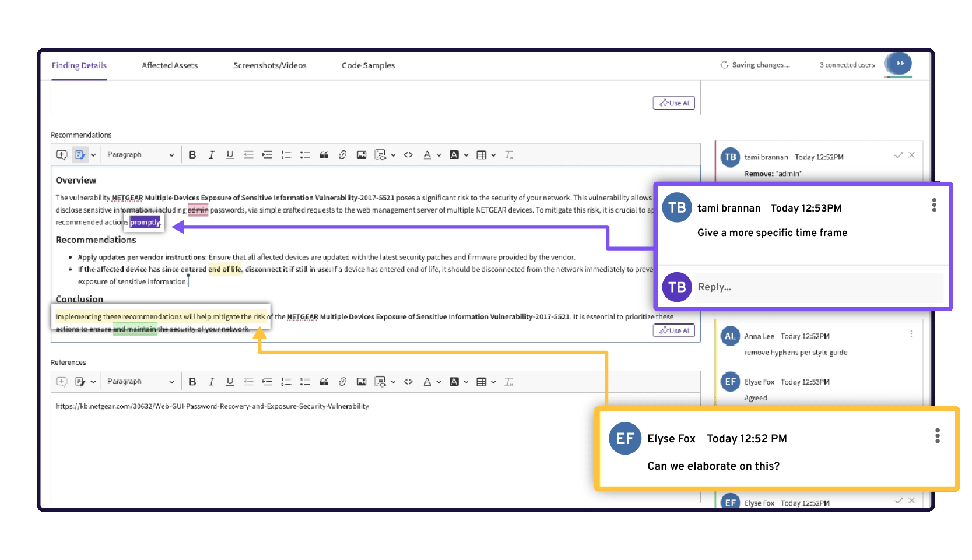Click Use AI button under Conclusion
This screenshot has height=560, width=972.
(x=673, y=330)
